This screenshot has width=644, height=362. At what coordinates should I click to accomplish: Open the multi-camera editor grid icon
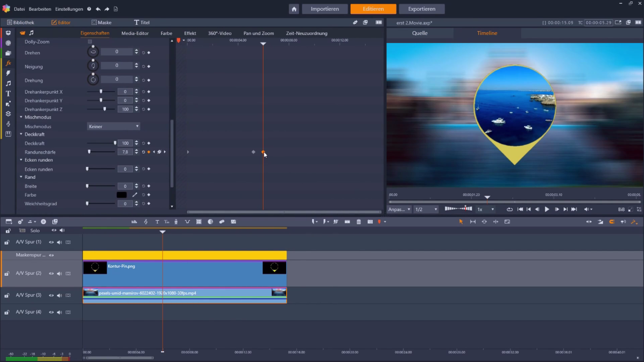coord(199,221)
